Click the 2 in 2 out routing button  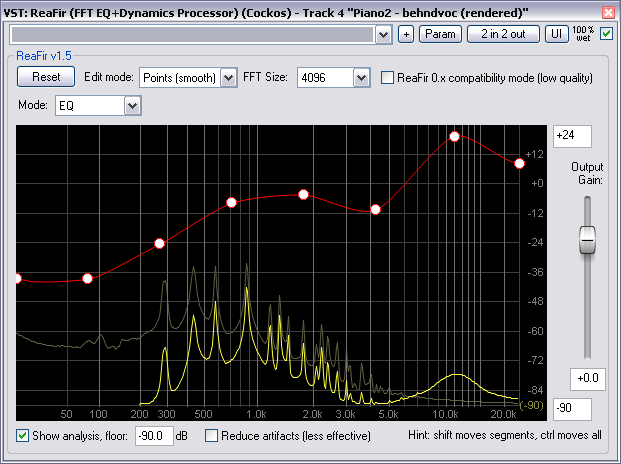[504, 34]
